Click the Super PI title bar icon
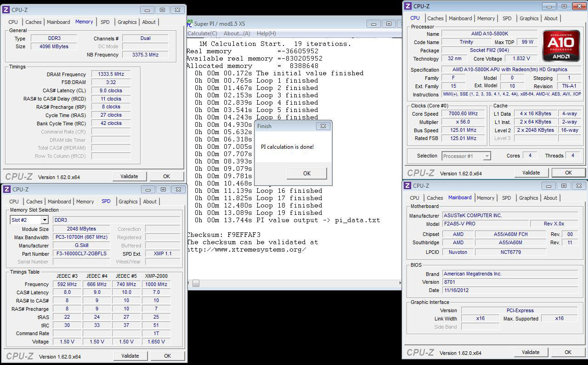 [x=190, y=23]
